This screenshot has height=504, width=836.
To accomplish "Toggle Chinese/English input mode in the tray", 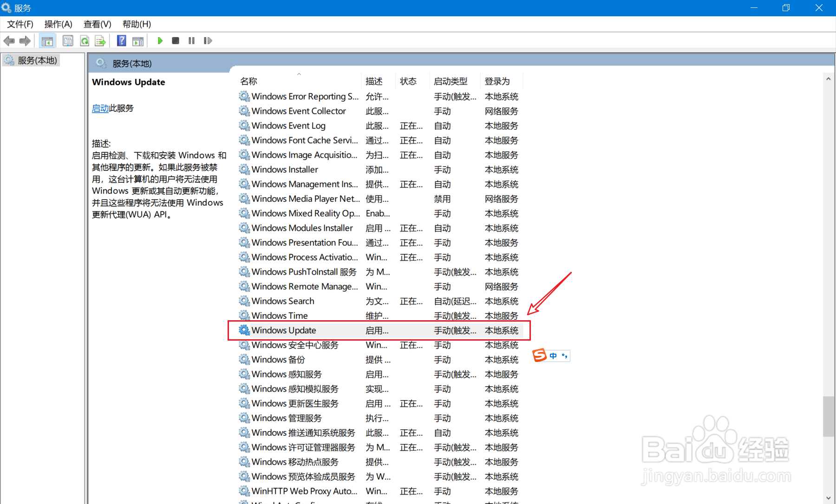I will [553, 355].
